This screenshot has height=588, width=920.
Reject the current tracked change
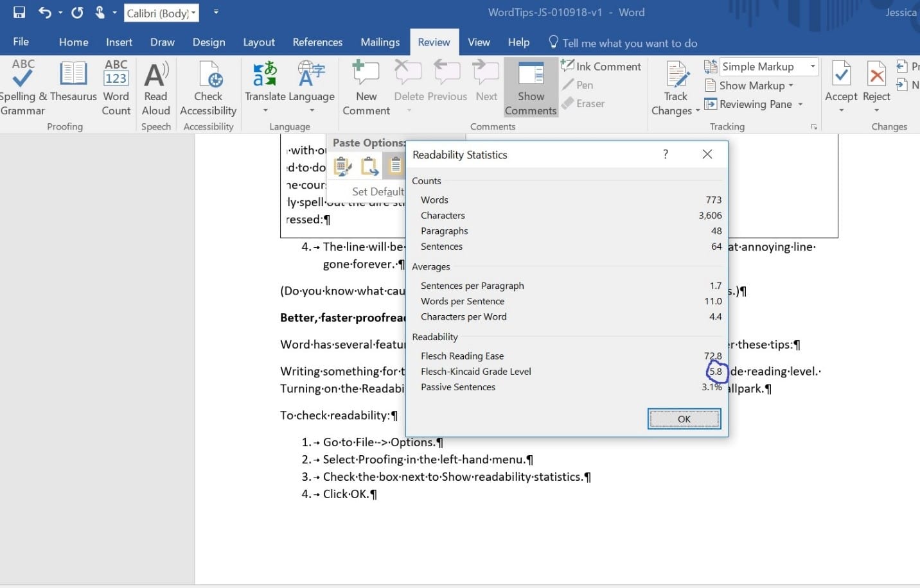coord(876,83)
